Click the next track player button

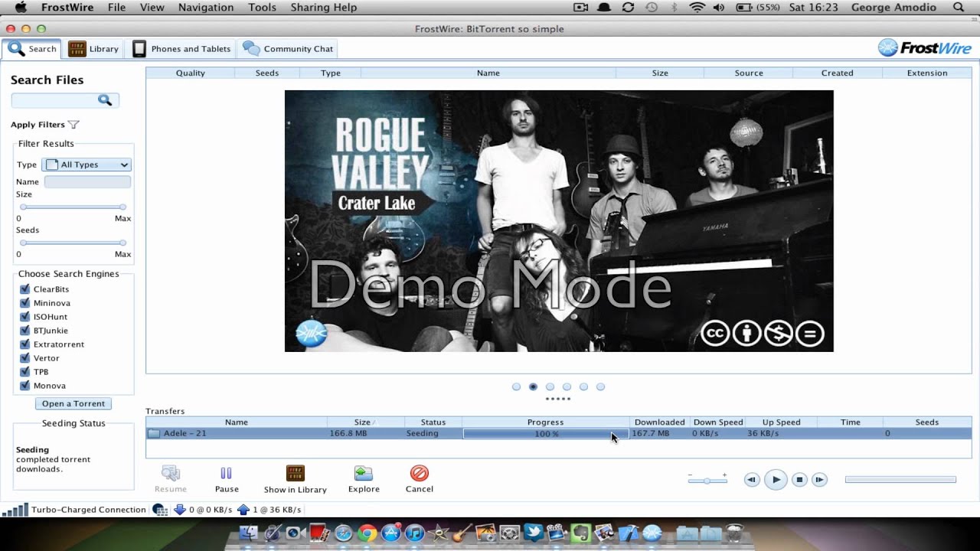tap(819, 480)
